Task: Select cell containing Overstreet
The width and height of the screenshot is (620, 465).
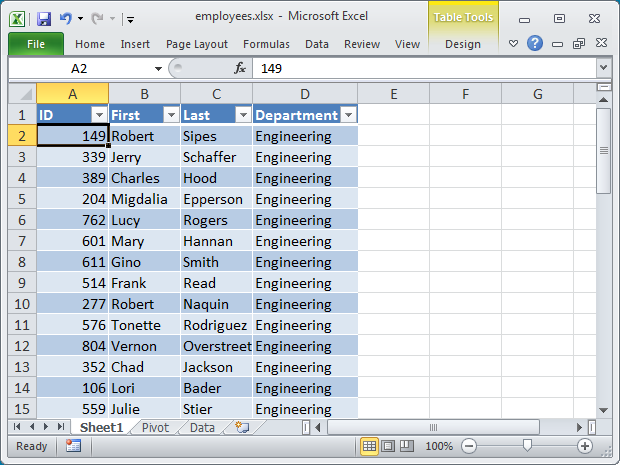Action: point(216,346)
